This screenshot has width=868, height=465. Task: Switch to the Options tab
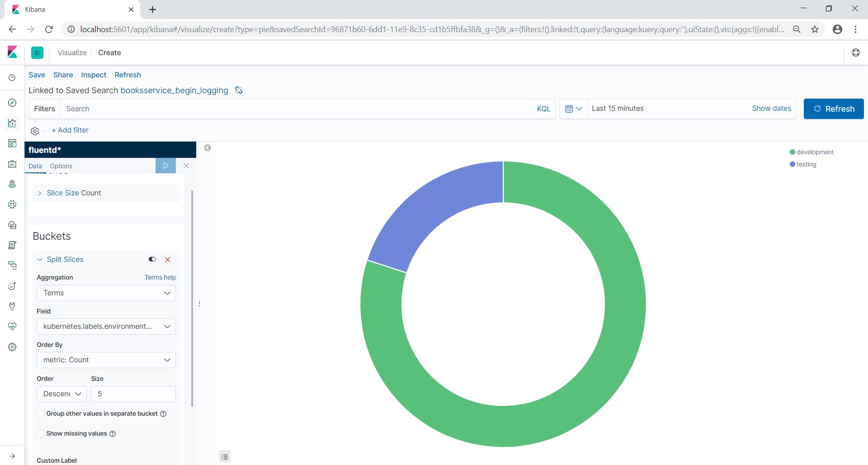point(61,166)
